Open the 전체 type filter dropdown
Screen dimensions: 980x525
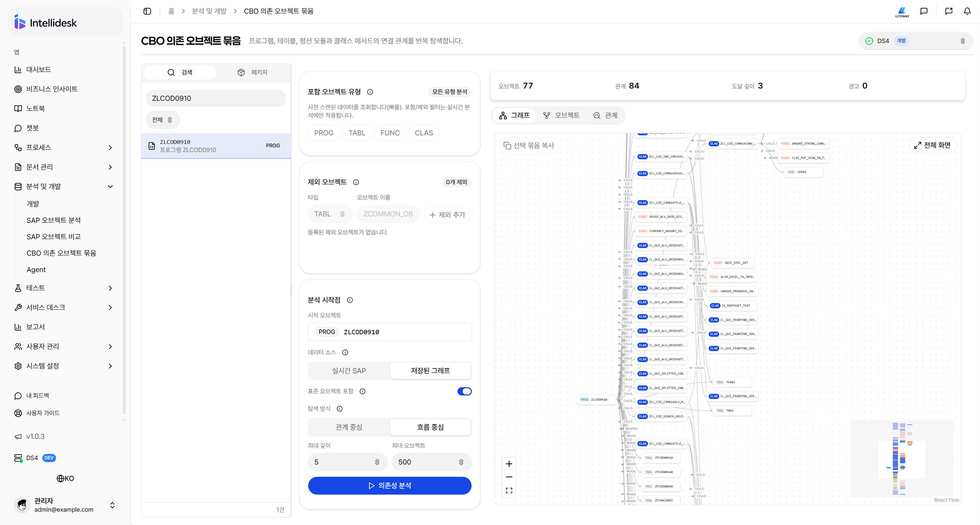click(162, 120)
